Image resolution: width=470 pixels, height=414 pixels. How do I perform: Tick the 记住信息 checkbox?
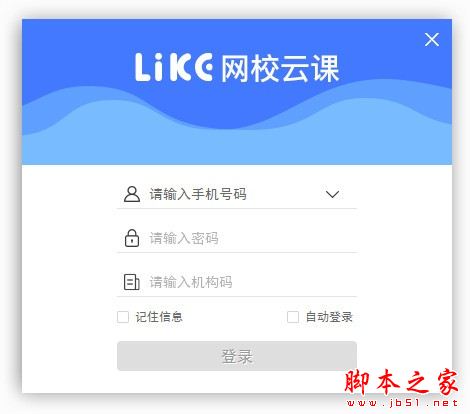(123, 317)
